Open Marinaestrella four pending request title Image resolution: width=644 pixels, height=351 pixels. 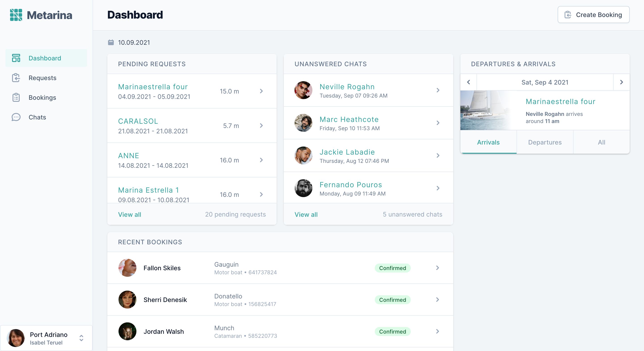pos(153,87)
